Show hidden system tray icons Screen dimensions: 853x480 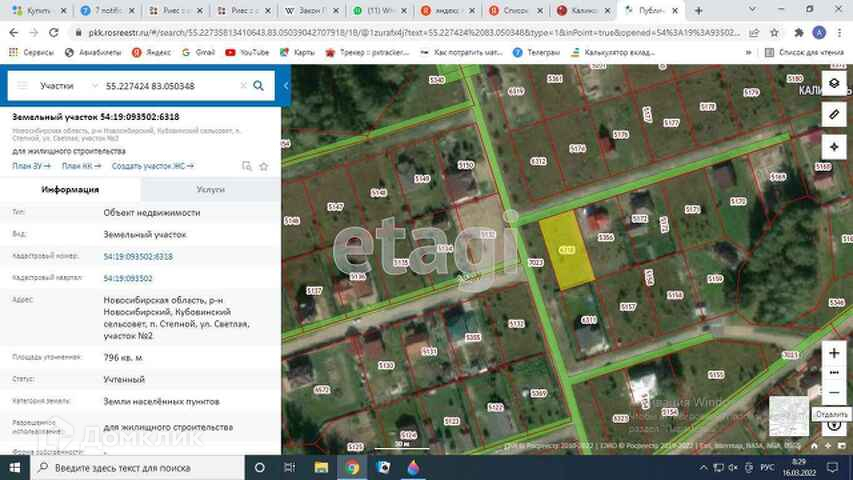703,467
